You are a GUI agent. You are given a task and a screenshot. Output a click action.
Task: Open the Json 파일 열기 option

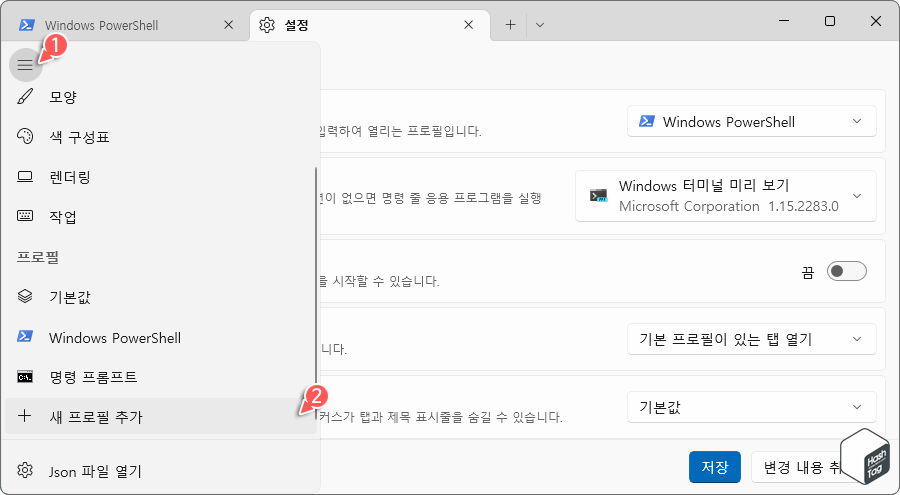tap(161, 471)
